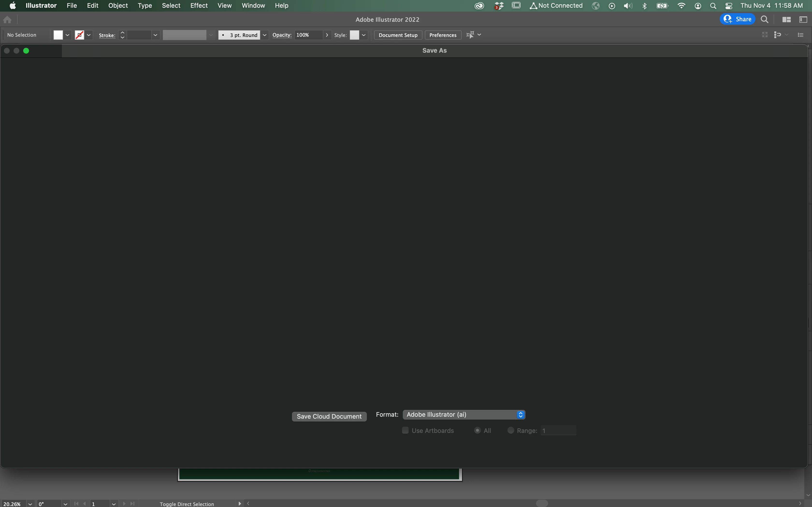812x507 pixels.
Task: Open the Effect menu
Action: pos(199,6)
